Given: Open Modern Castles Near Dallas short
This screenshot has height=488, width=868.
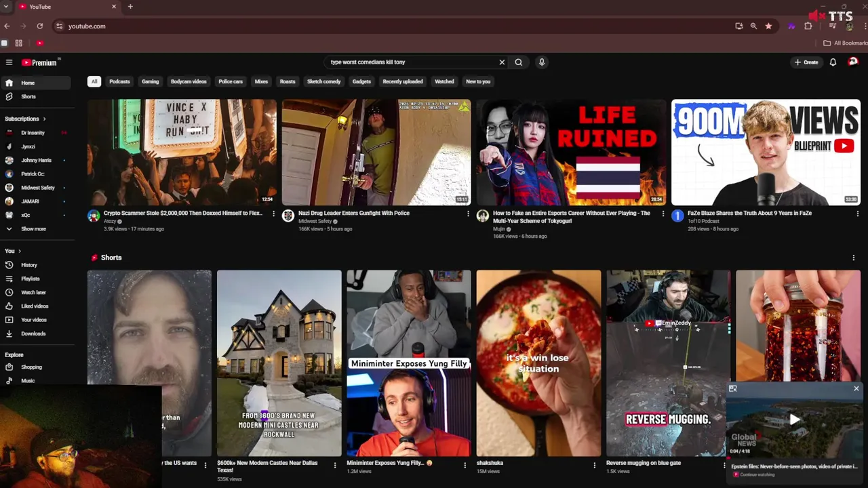Looking at the screenshot, I should (x=279, y=363).
